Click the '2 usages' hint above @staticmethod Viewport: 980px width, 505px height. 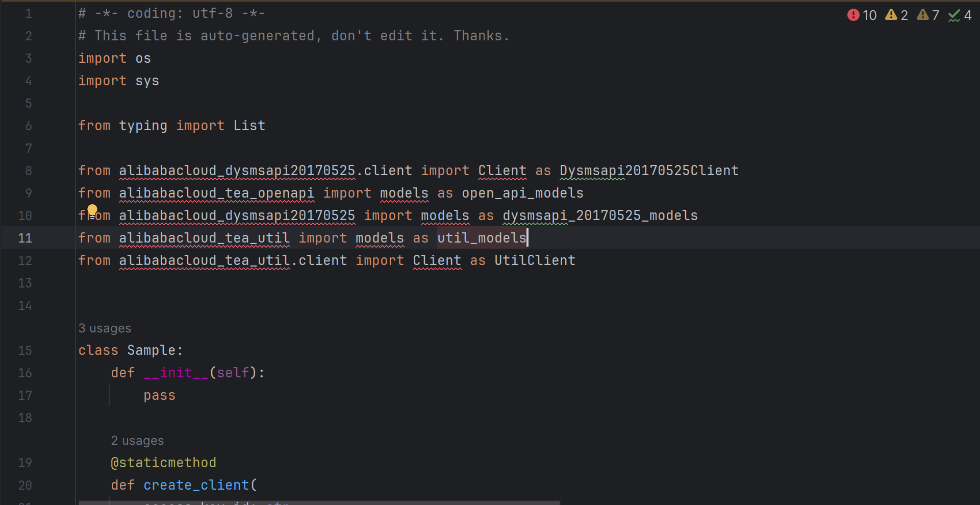[x=137, y=441]
